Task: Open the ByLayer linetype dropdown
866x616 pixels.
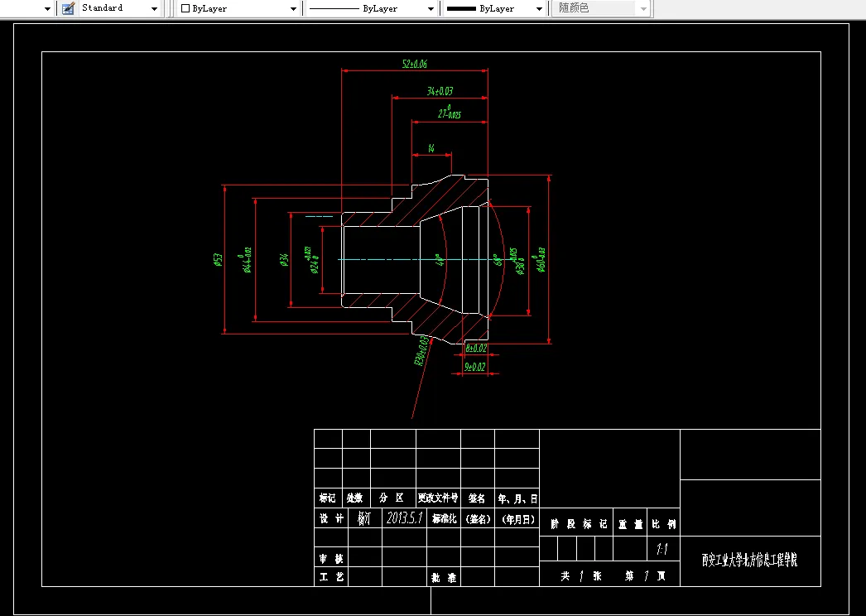Action: coord(431,9)
